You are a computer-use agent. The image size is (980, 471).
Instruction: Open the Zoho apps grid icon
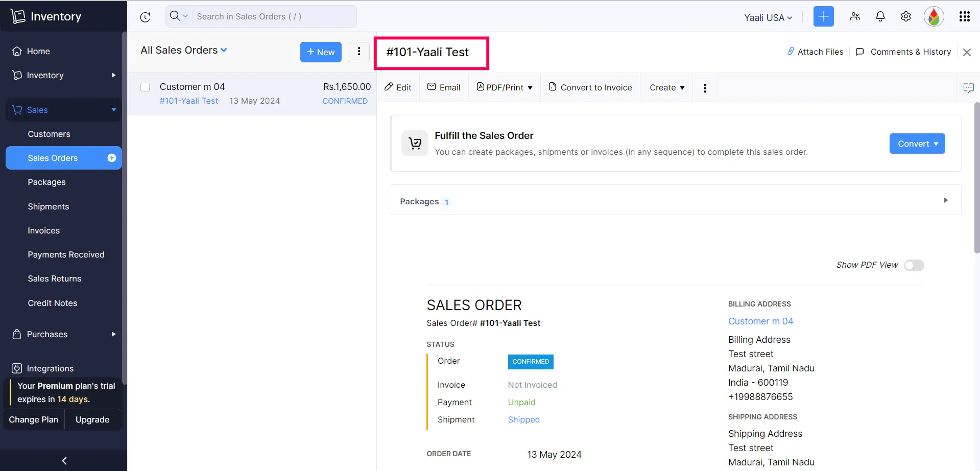pyautogui.click(x=964, y=16)
